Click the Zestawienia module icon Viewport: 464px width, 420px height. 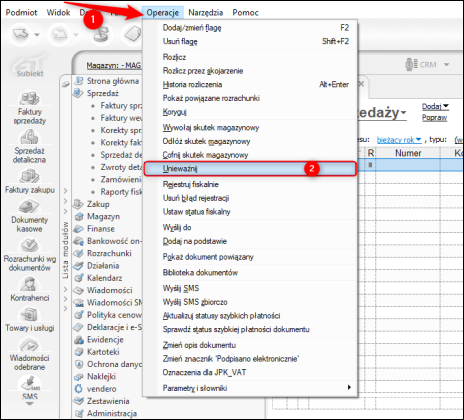point(79,401)
